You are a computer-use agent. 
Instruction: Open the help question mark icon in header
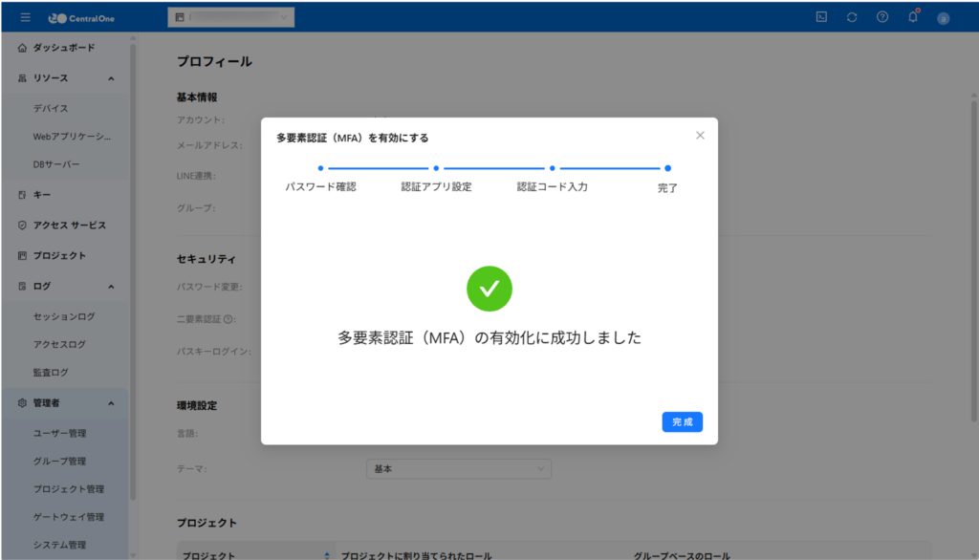pos(882,17)
